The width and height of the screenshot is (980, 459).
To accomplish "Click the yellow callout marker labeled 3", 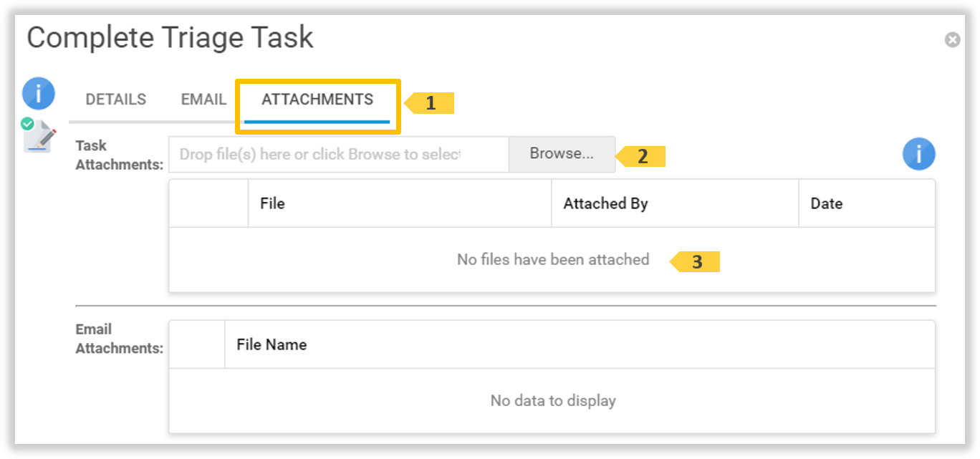I will click(x=696, y=262).
